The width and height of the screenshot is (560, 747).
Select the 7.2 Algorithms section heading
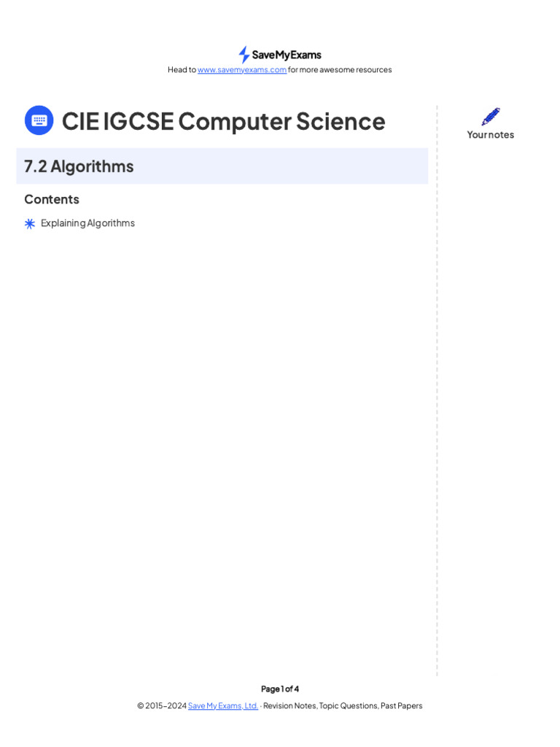point(79,166)
